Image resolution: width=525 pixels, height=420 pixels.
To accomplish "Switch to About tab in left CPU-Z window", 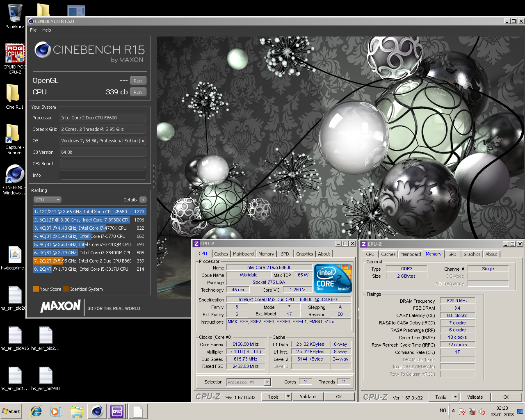I will (x=324, y=254).
